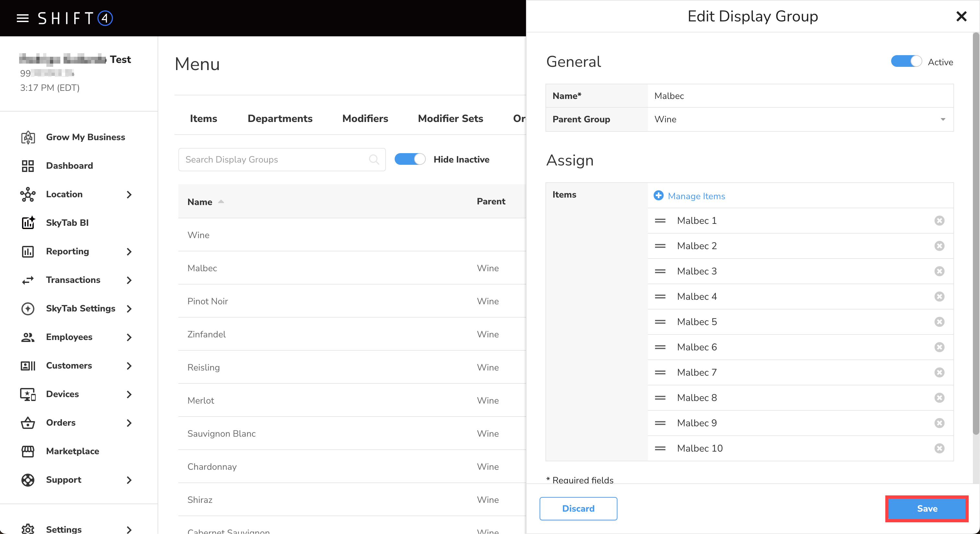Click the panel's vertical scrollbar
This screenshot has height=534, width=980.
pyautogui.click(x=976, y=236)
